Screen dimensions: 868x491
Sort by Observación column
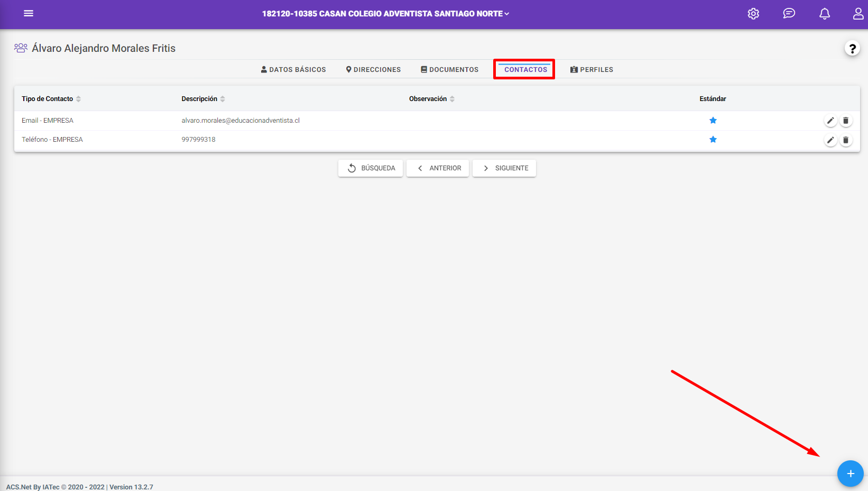click(432, 99)
